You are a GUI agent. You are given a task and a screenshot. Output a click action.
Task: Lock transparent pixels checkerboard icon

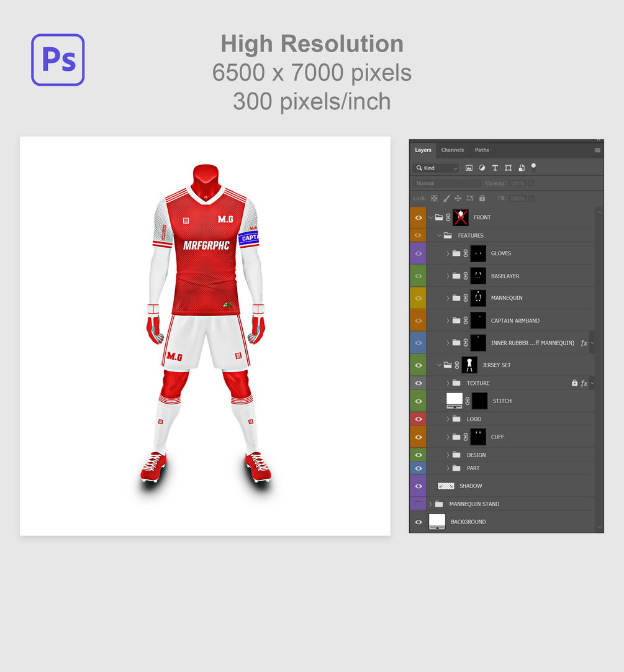point(434,198)
